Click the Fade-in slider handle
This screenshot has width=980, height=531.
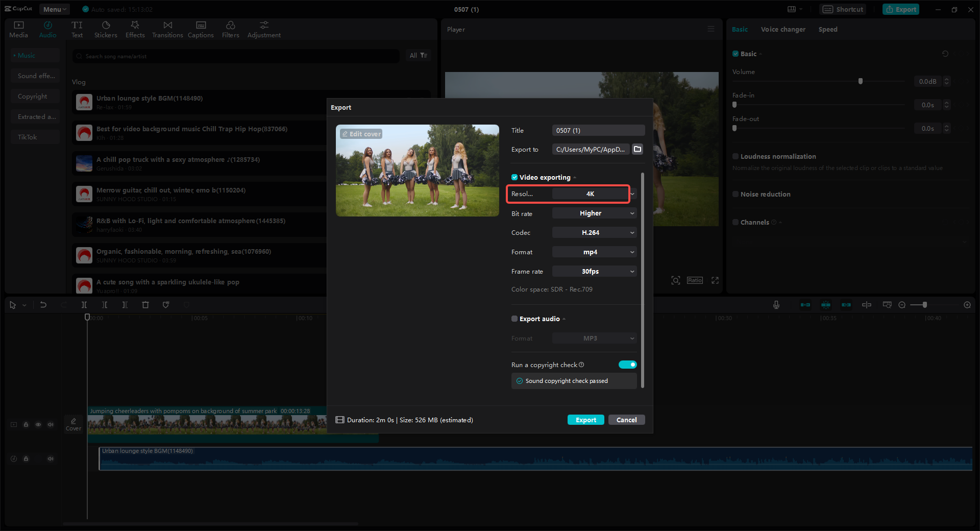[x=734, y=105]
